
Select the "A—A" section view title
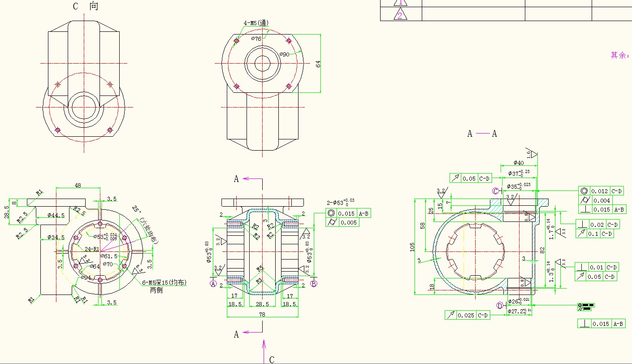point(482,134)
